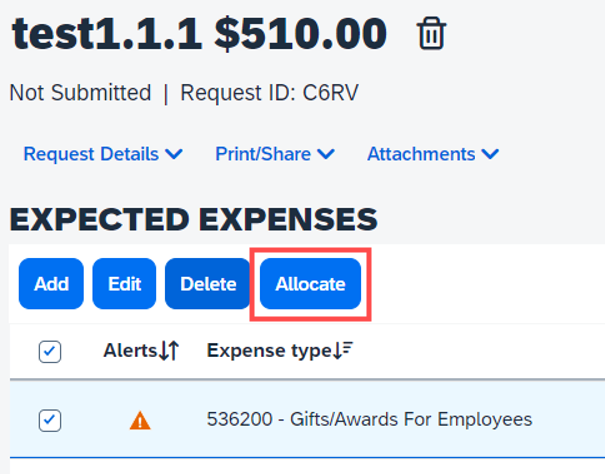
Task: Click the Alerts column header label
Action: coord(130,351)
